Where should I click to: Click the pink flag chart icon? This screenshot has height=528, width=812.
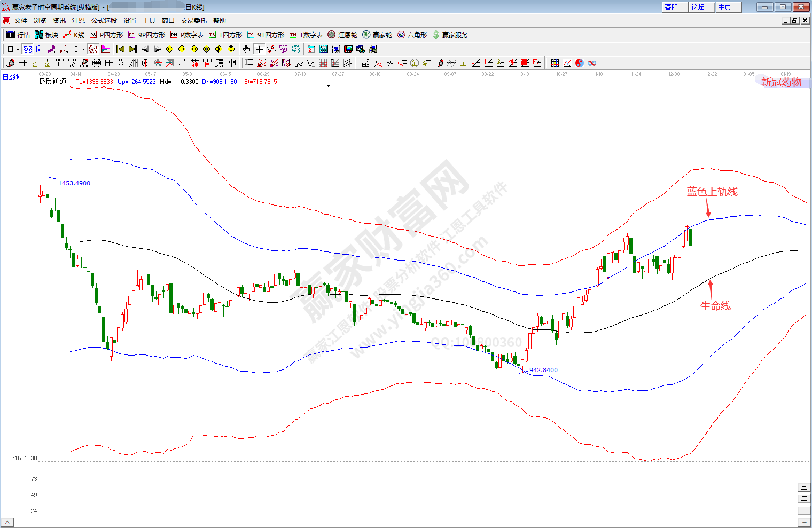point(105,49)
